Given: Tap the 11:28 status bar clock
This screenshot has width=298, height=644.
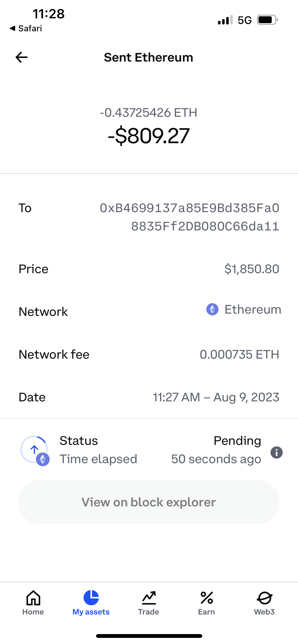Looking at the screenshot, I should [x=49, y=14].
